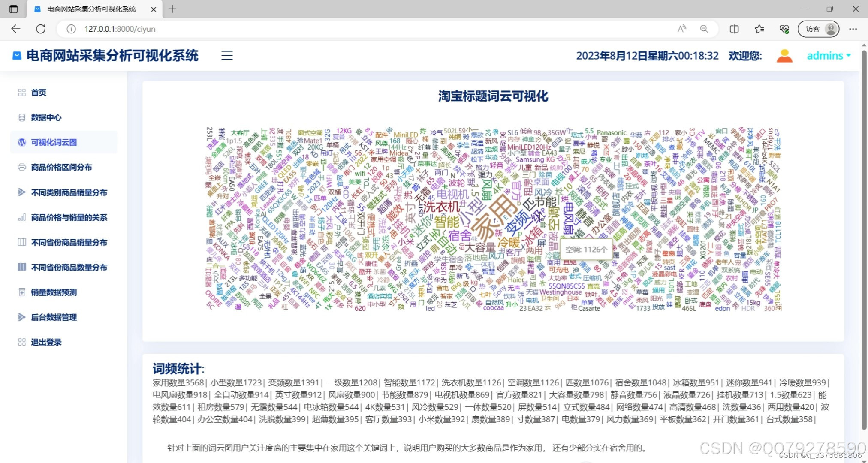
Task: Toggle the hamburger sidebar menu icon
Action: [x=227, y=55]
